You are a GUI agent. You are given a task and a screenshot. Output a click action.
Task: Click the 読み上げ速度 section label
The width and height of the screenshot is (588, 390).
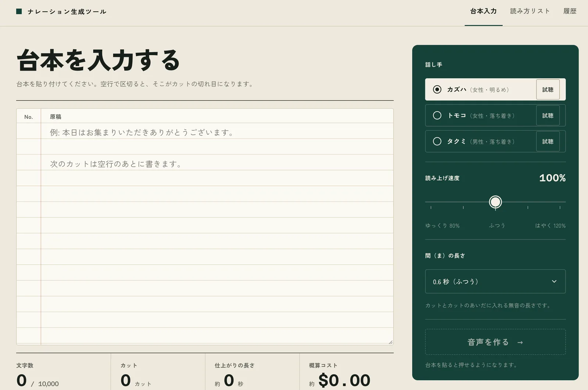[x=442, y=178]
